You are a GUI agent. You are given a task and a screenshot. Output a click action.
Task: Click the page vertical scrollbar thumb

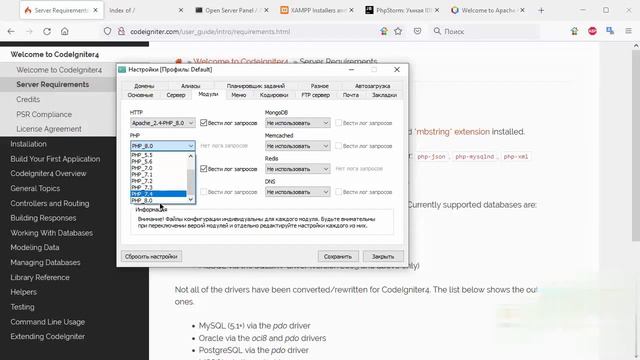[x=636, y=146]
